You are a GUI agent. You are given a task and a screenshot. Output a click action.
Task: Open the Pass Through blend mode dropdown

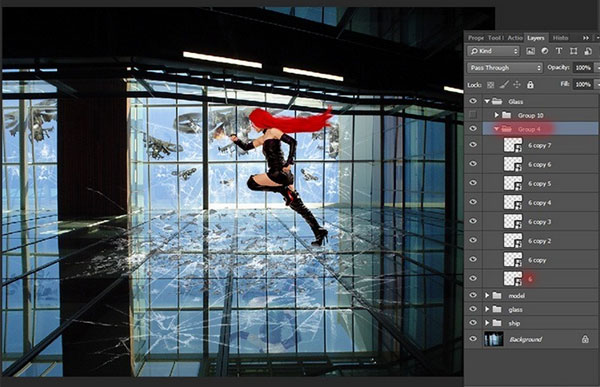tap(505, 68)
